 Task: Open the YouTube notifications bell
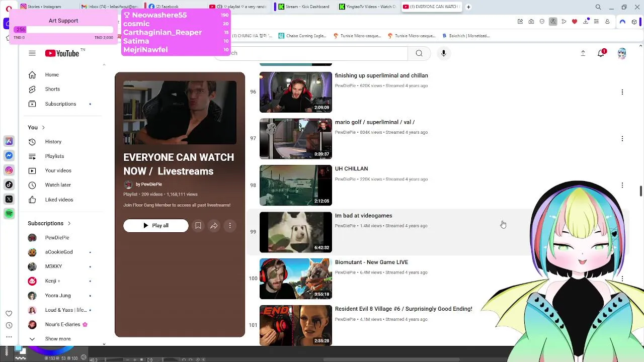(x=601, y=53)
